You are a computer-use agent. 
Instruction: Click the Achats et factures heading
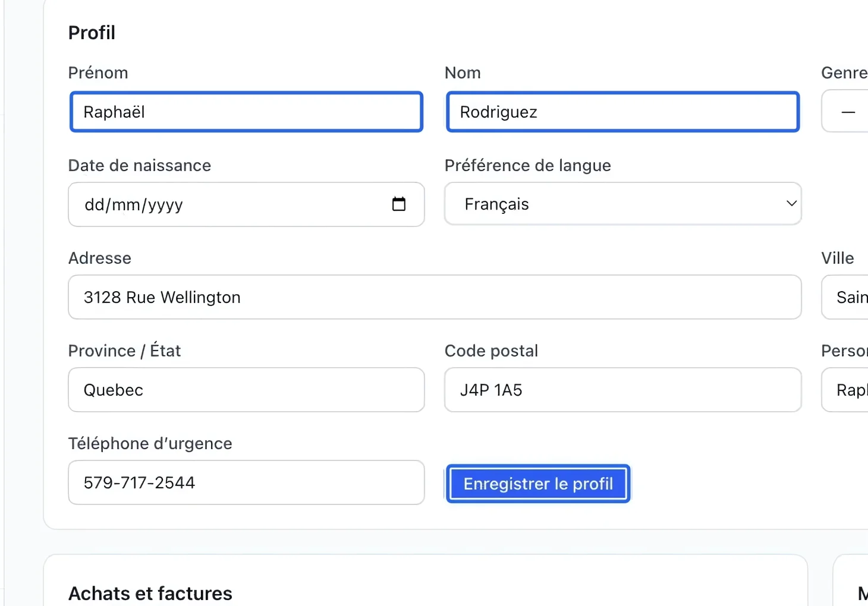click(150, 594)
